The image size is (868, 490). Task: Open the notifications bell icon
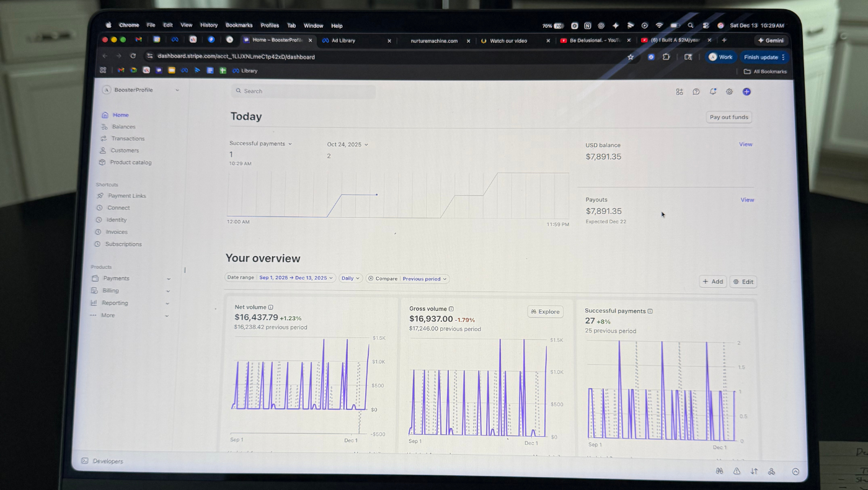click(713, 92)
